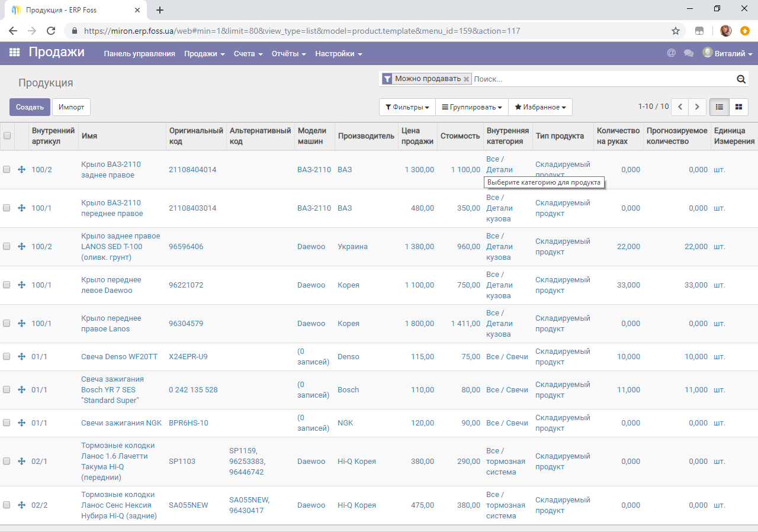
Task: Go to previous page of records
Action: click(x=680, y=107)
